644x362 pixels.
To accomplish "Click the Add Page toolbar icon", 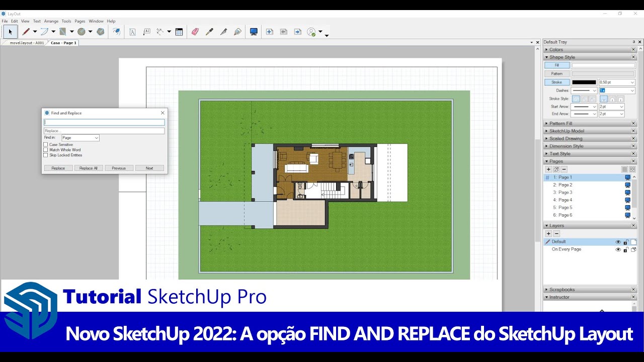I will pos(270,32).
